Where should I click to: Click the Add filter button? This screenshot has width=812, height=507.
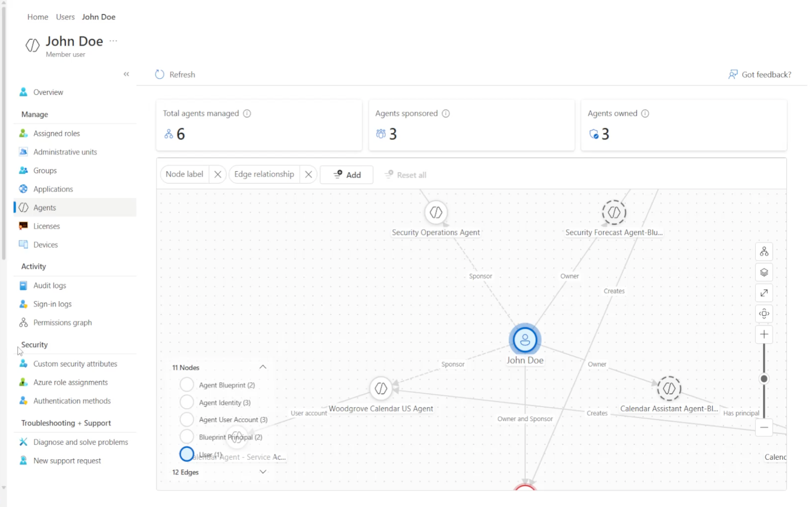346,175
